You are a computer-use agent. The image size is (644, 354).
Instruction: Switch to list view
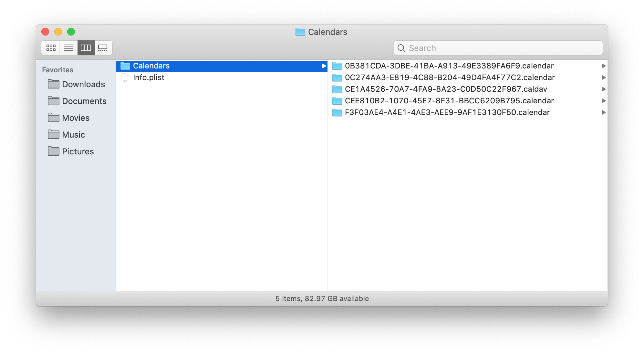pyautogui.click(x=68, y=48)
